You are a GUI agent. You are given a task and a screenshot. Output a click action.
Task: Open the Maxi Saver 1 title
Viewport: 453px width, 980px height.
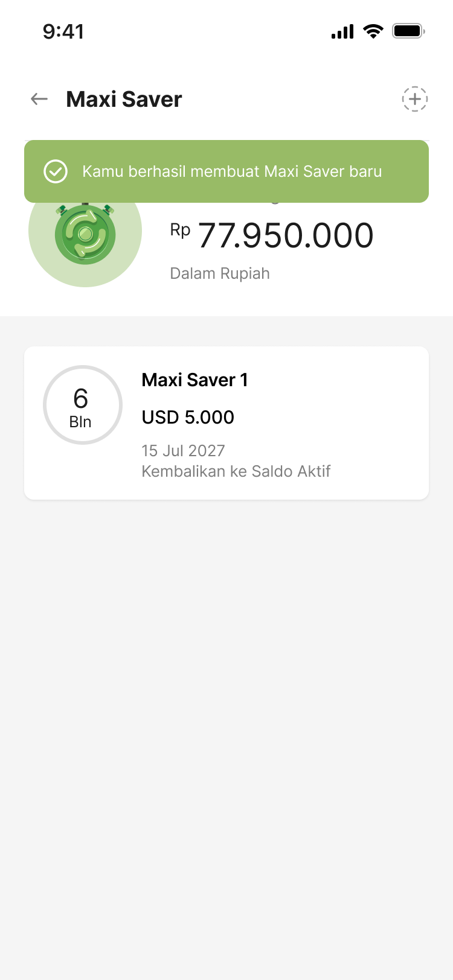(x=194, y=380)
